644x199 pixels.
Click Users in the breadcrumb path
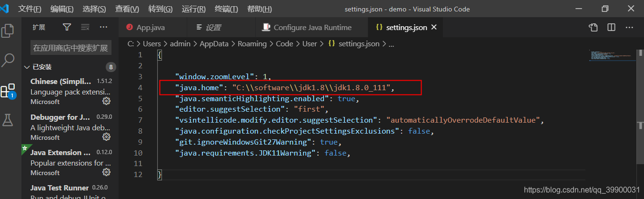tap(152, 43)
